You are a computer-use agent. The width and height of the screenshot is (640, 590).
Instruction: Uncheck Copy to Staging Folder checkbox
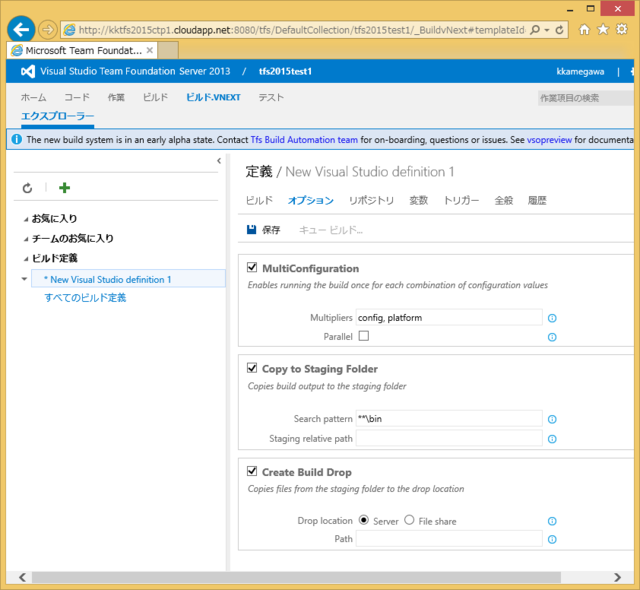point(252,368)
